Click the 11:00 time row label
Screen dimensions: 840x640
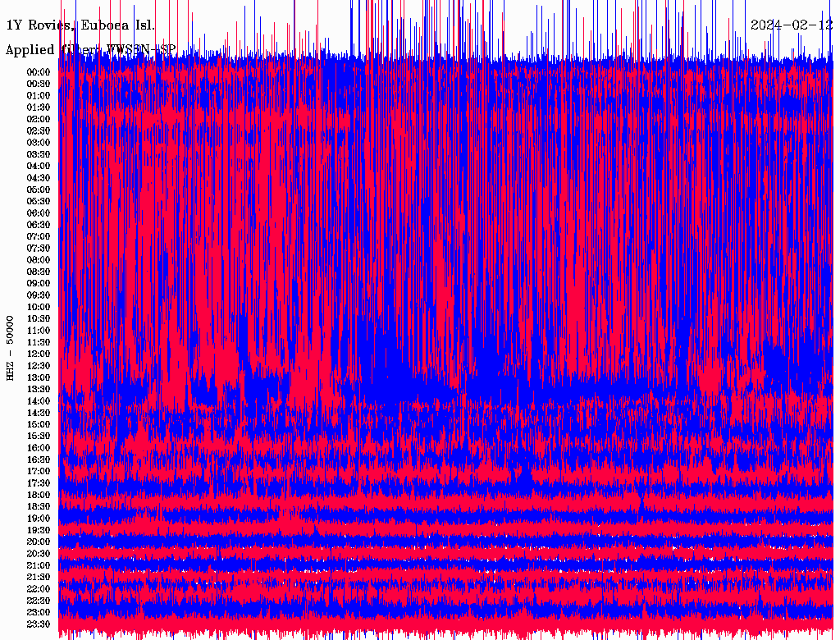(39, 331)
